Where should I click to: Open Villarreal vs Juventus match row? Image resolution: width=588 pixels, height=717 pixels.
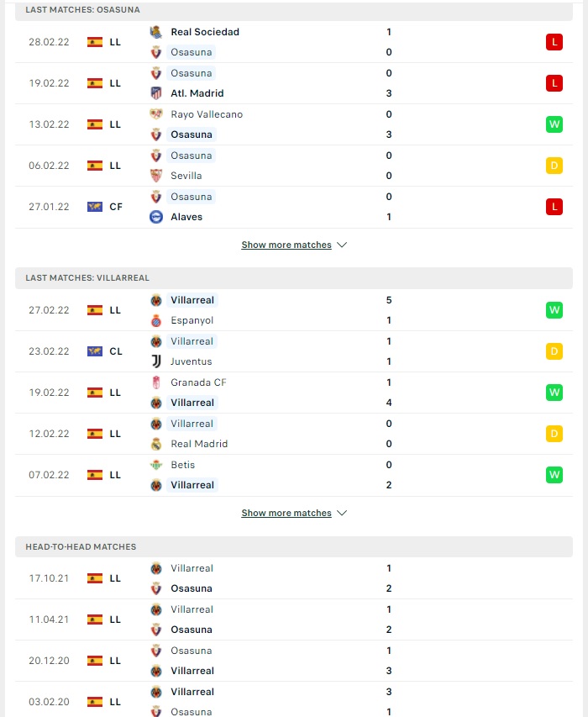click(294, 351)
